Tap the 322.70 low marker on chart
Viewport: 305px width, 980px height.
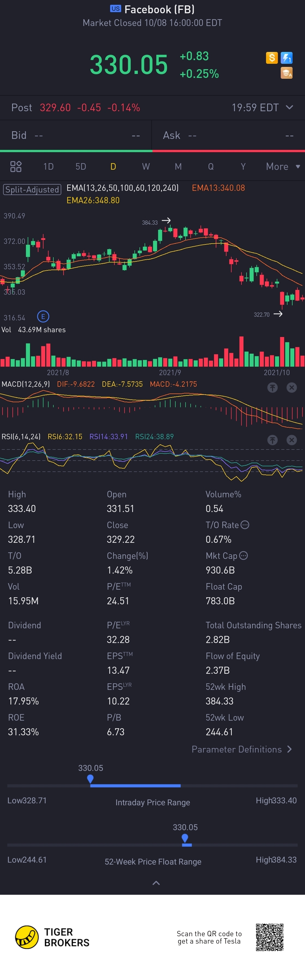[268, 314]
